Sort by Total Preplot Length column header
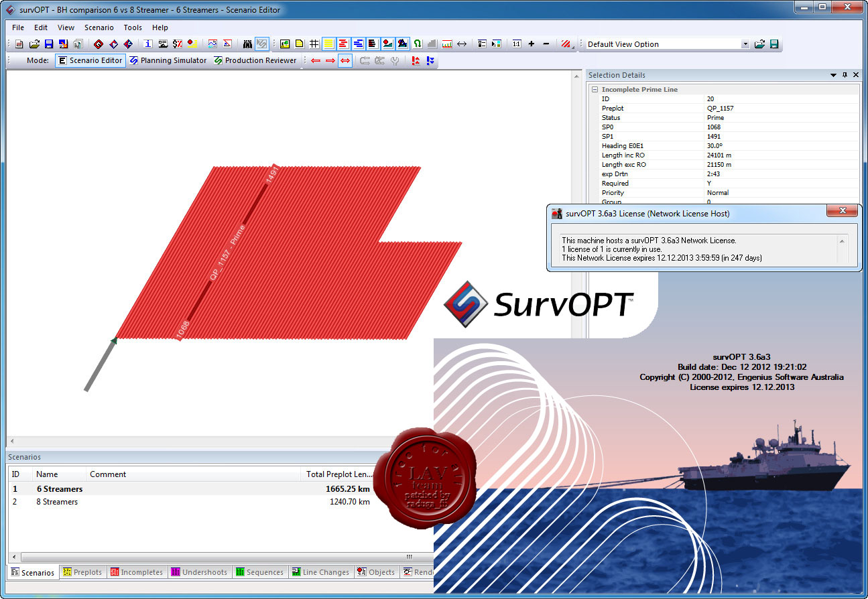 (x=338, y=474)
